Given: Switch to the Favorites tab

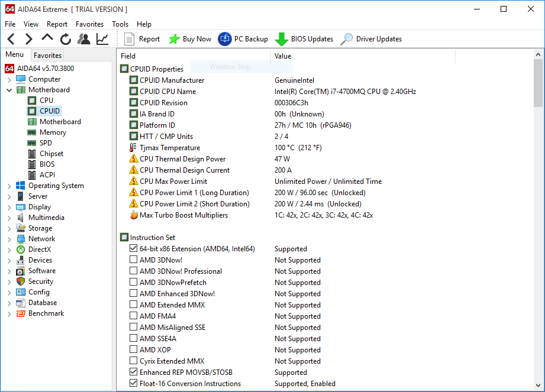Looking at the screenshot, I should click(x=47, y=55).
